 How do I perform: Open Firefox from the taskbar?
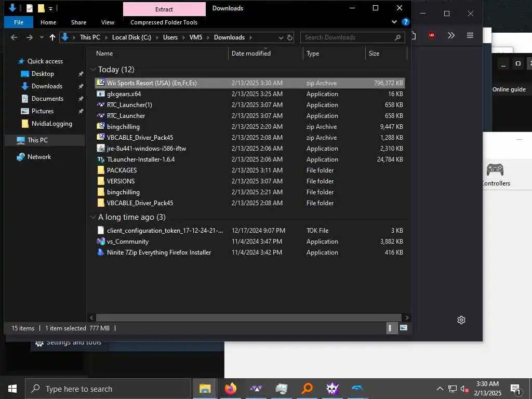(x=230, y=389)
